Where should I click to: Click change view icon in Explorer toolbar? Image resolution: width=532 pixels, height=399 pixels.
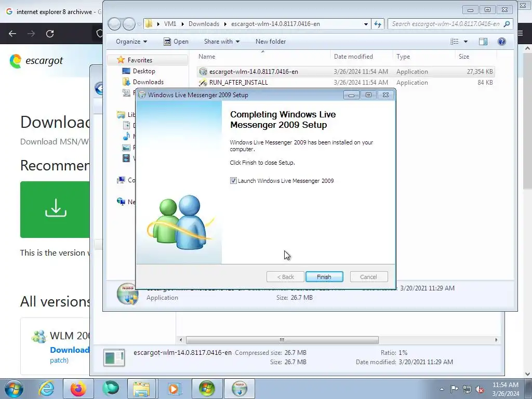click(x=454, y=42)
